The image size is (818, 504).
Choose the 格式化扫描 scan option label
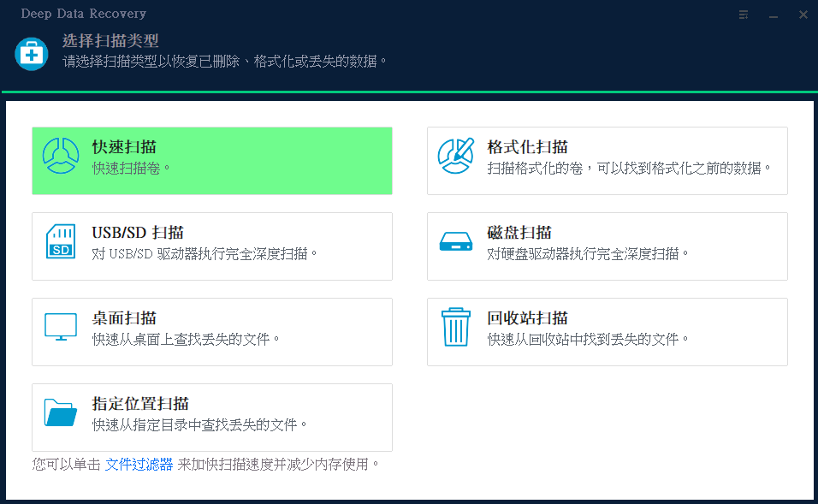(527, 147)
